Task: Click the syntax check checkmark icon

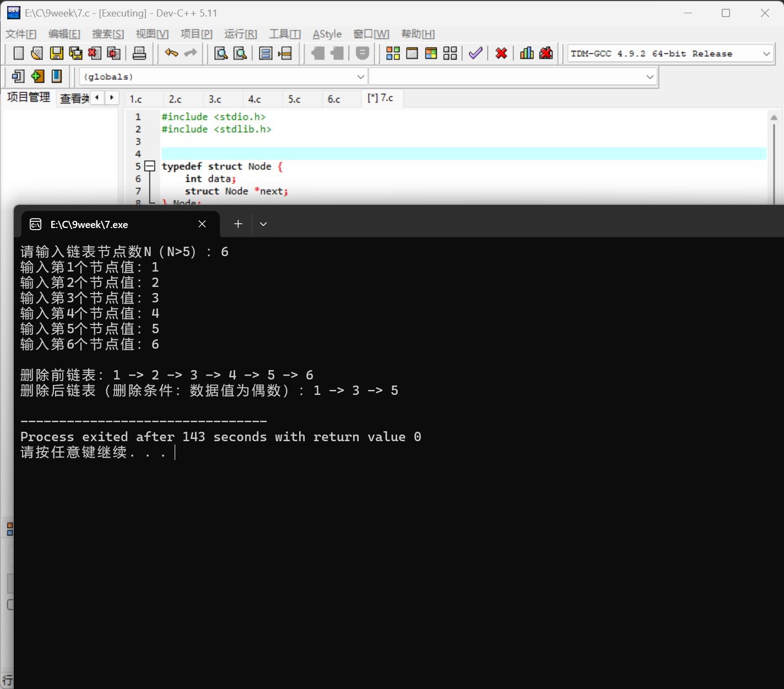Action: tap(475, 53)
